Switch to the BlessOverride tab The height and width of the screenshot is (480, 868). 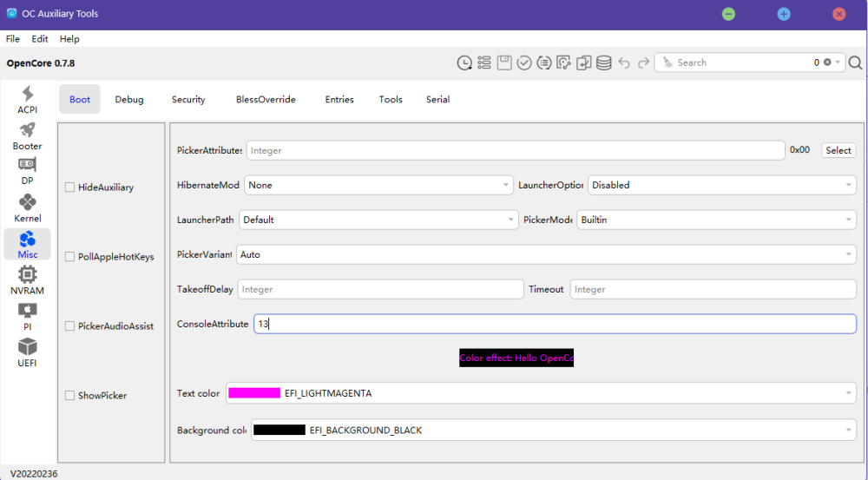click(x=266, y=99)
